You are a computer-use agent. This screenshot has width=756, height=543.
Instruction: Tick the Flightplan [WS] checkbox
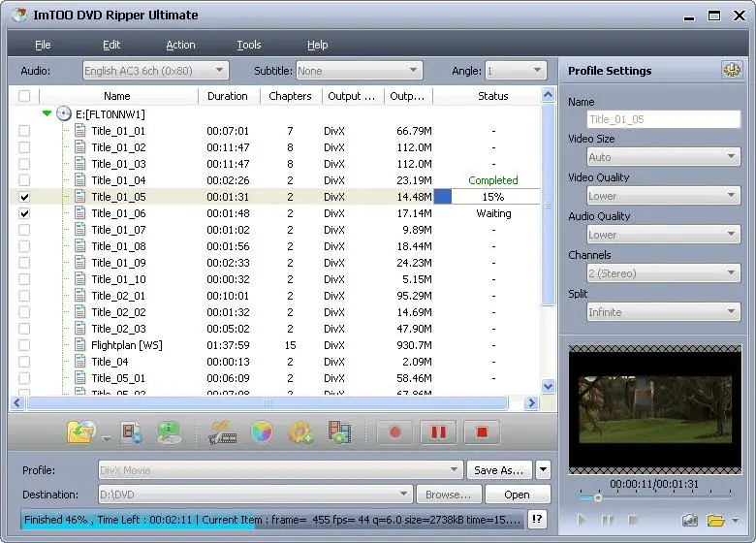tap(24, 345)
